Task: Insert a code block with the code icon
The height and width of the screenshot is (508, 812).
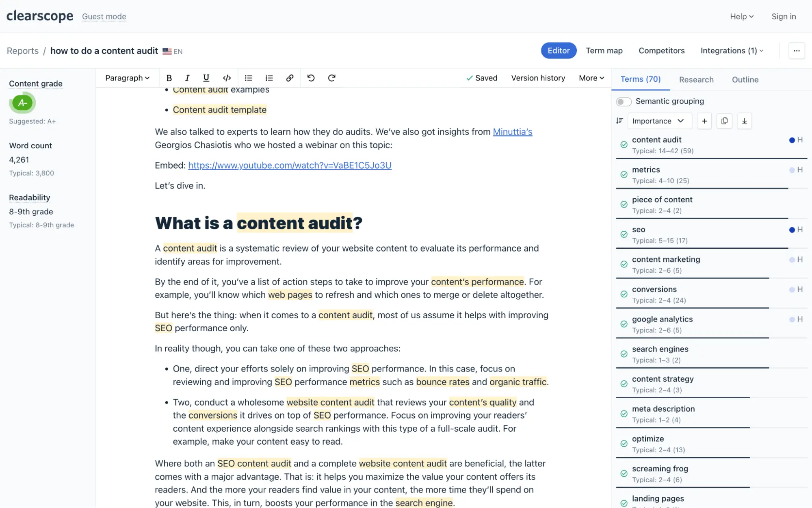Action: pos(227,78)
